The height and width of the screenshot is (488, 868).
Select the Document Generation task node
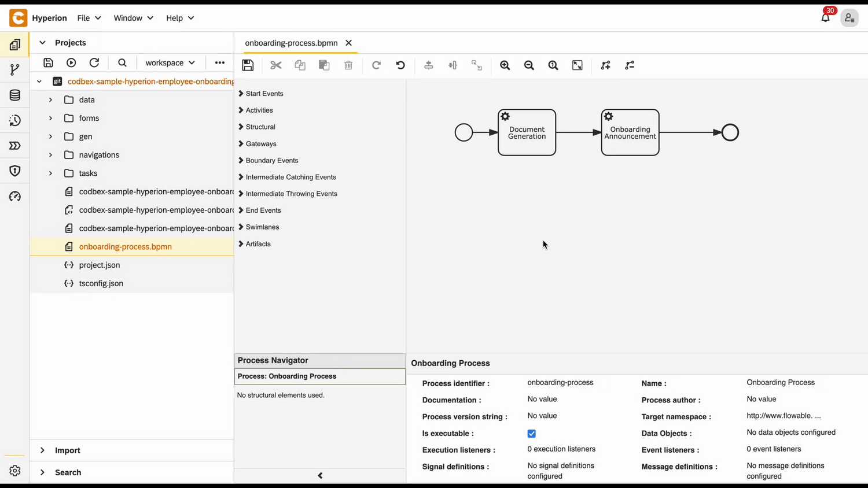tap(527, 132)
